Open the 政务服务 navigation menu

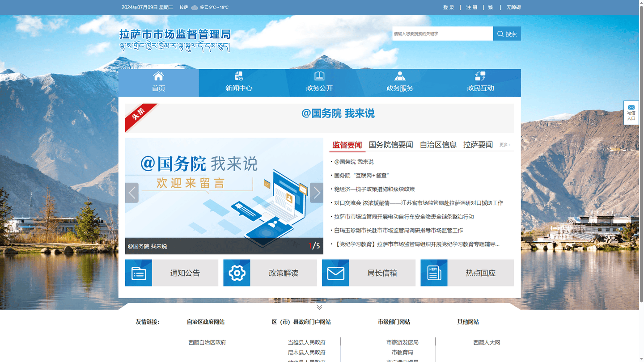pyautogui.click(x=400, y=83)
